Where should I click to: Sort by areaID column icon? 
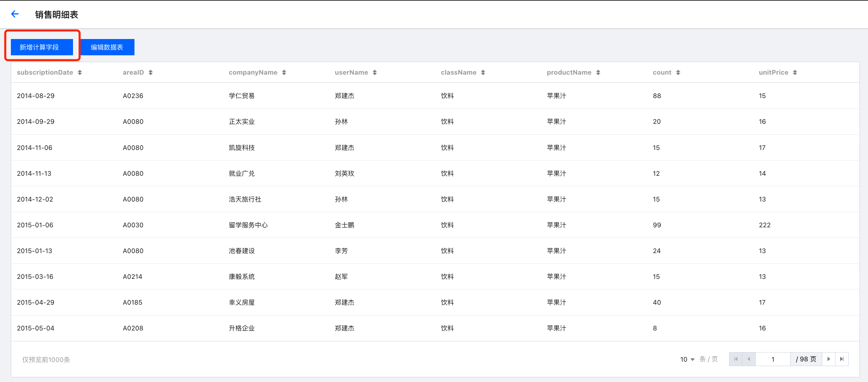click(x=150, y=72)
